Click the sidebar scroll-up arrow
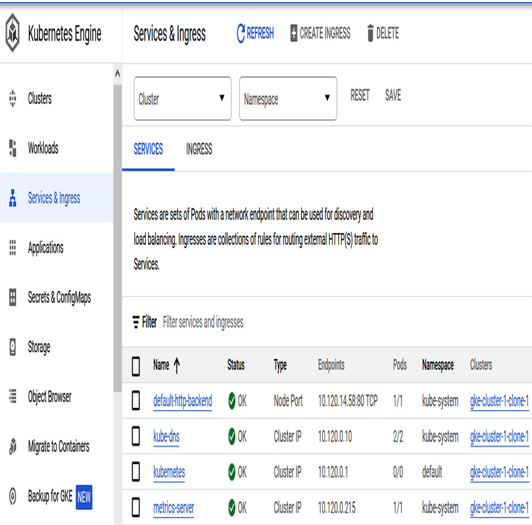 coord(117,73)
